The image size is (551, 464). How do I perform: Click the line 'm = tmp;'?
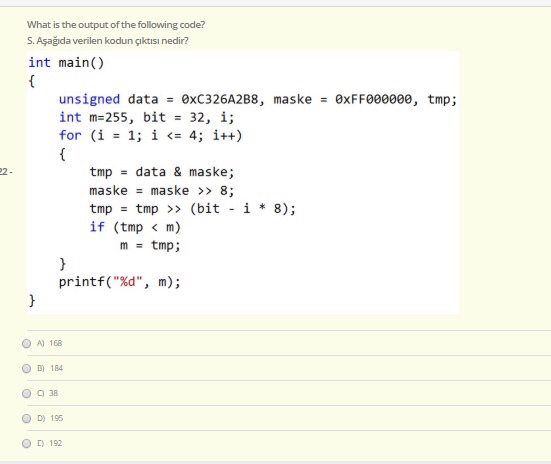pyautogui.click(x=150, y=245)
